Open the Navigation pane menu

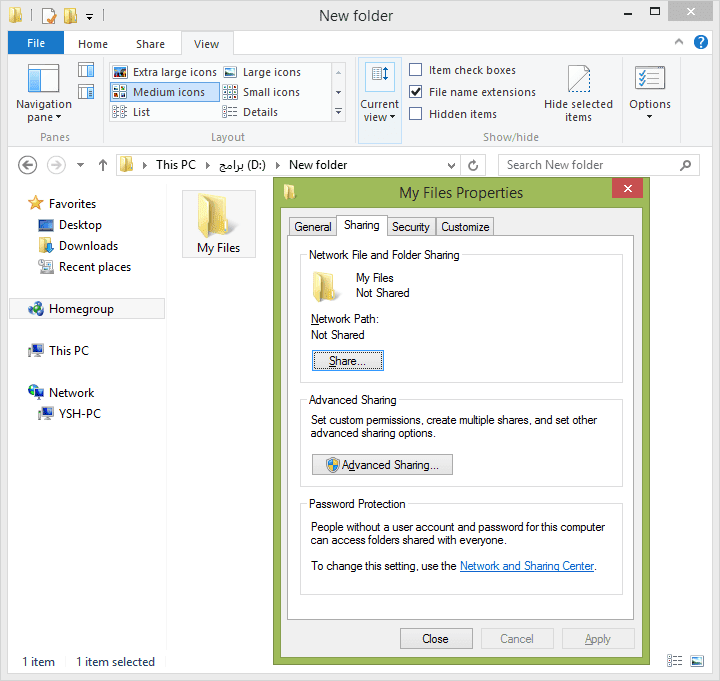[44, 94]
